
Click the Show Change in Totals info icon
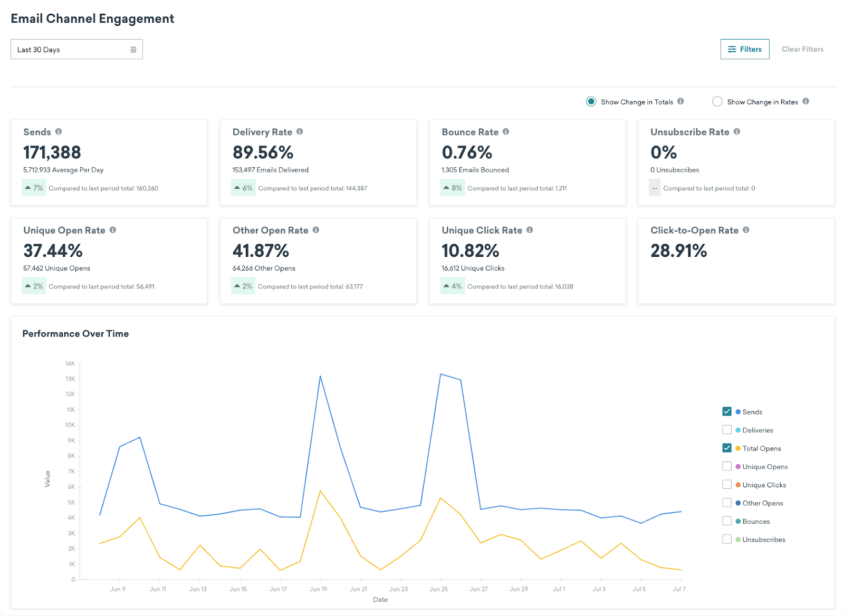pos(680,101)
